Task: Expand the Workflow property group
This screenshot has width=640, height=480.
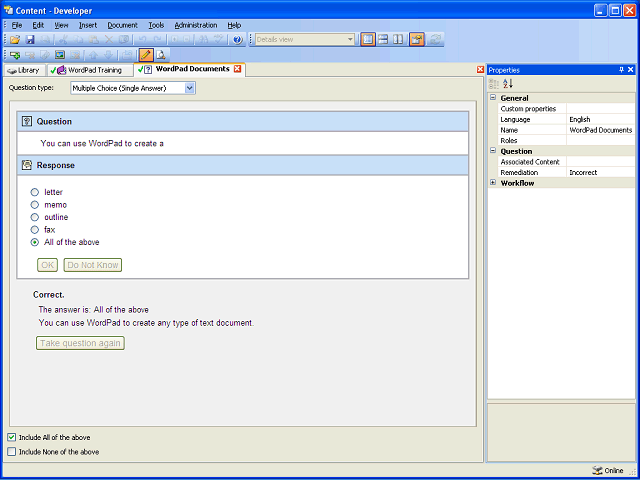Action: coord(493,182)
